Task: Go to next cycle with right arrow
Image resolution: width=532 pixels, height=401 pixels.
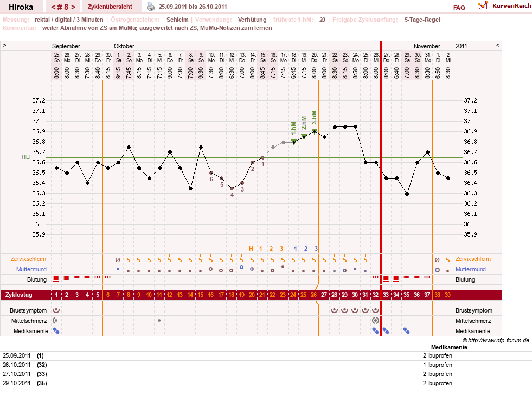Action: (73, 7)
